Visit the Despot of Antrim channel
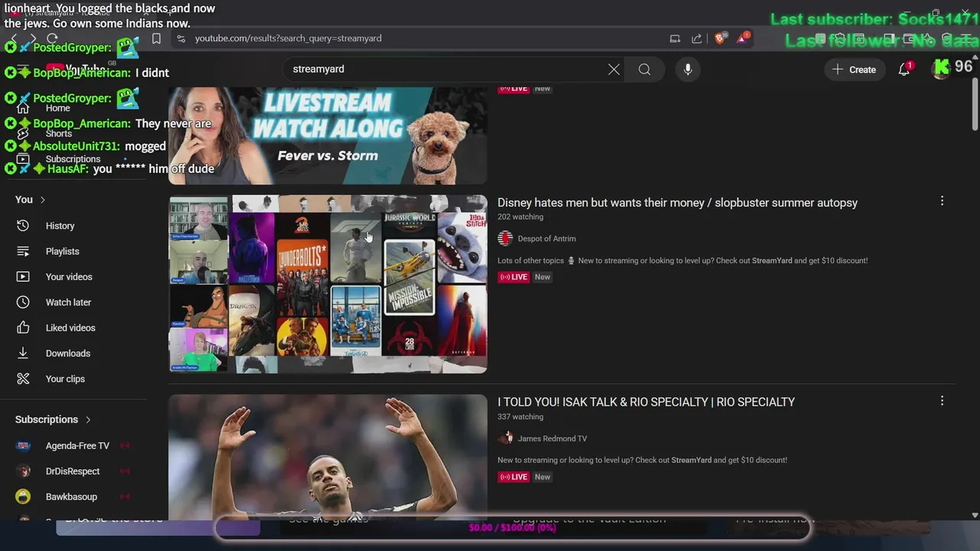980x551 pixels. coord(547,239)
